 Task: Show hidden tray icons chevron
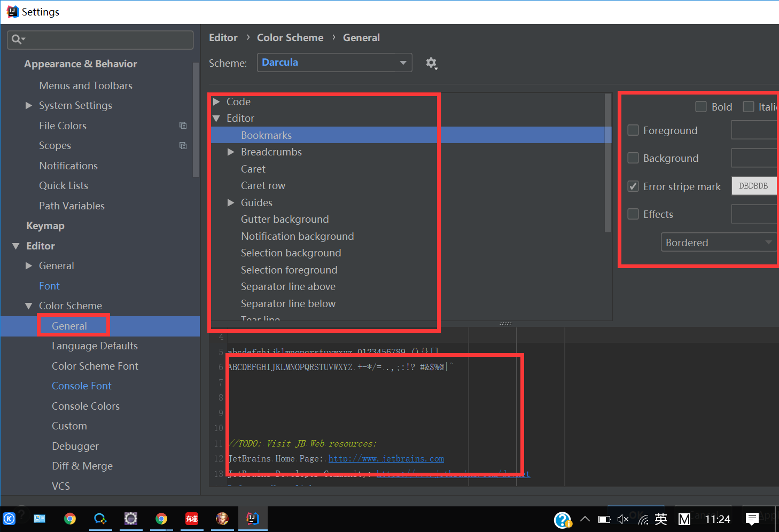[x=585, y=519]
